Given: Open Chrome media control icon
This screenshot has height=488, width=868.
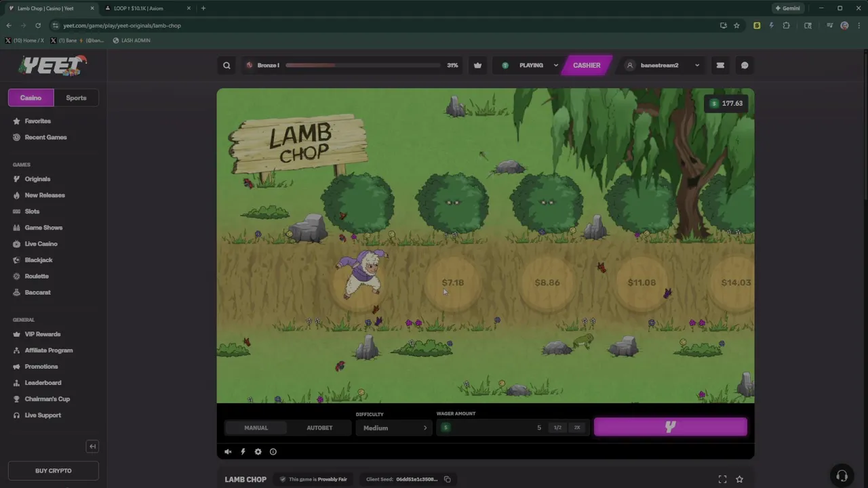Looking at the screenshot, I should click(829, 26).
